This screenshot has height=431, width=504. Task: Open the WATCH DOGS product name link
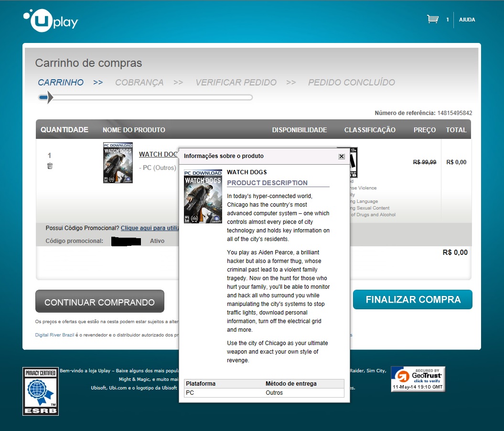click(x=158, y=154)
